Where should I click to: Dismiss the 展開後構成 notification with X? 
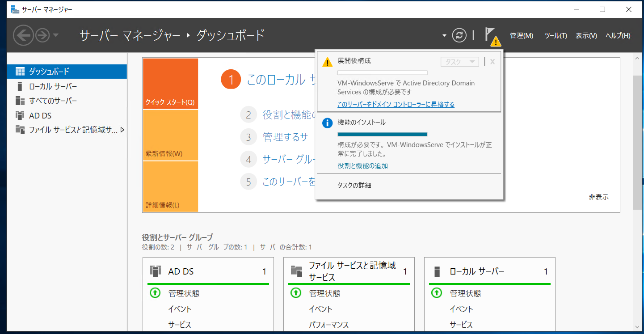click(x=492, y=62)
